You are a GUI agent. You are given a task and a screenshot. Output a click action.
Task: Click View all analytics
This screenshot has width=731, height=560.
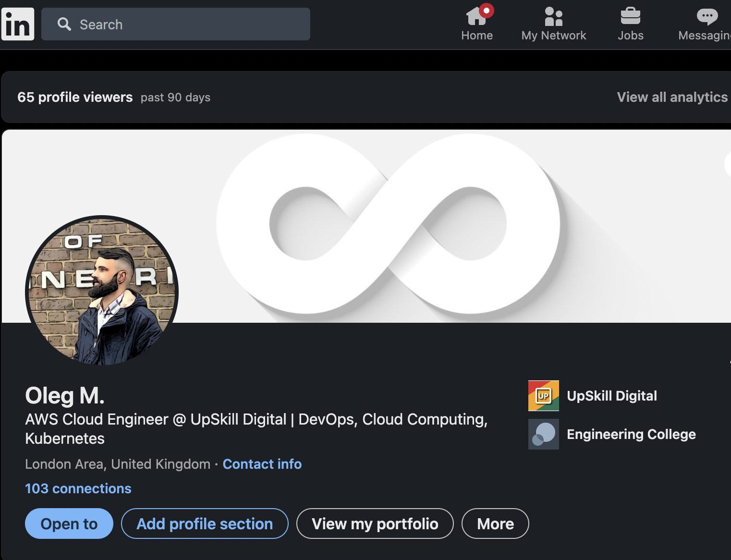[x=672, y=97]
